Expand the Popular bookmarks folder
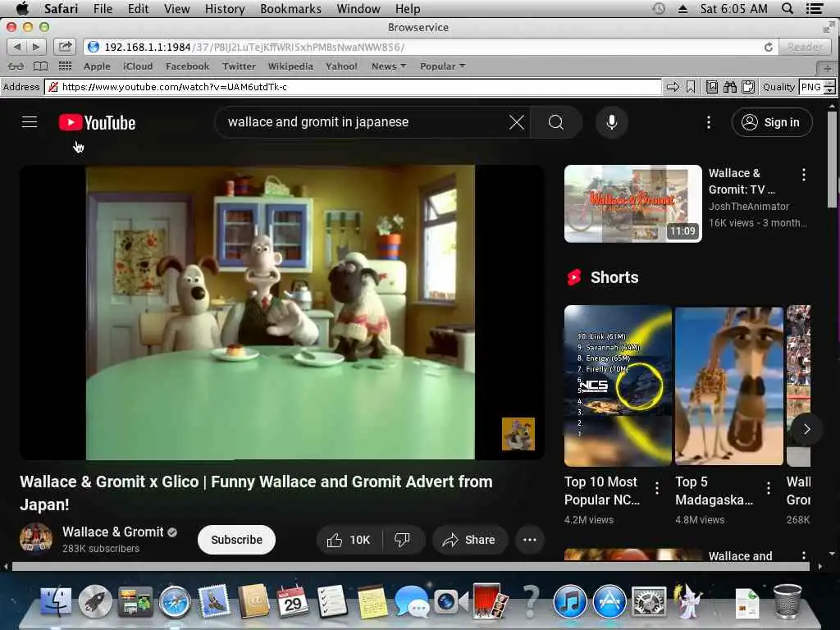This screenshot has width=840, height=630. coord(442,66)
